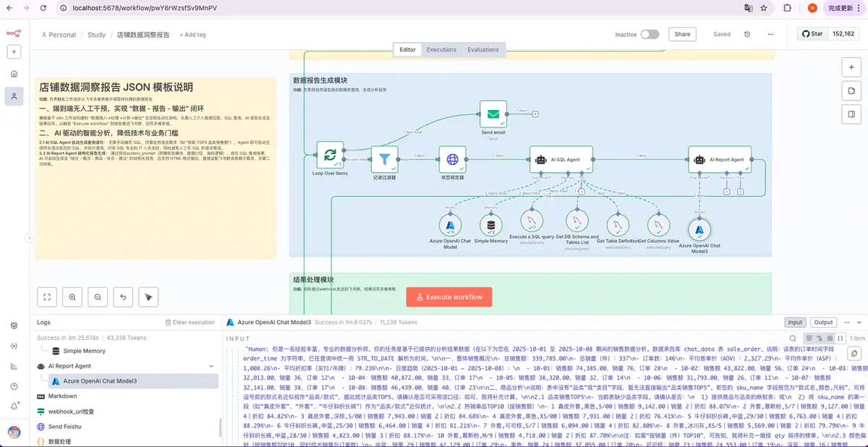Reload the browser page
The image size is (868, 447).
click(45, 8)
